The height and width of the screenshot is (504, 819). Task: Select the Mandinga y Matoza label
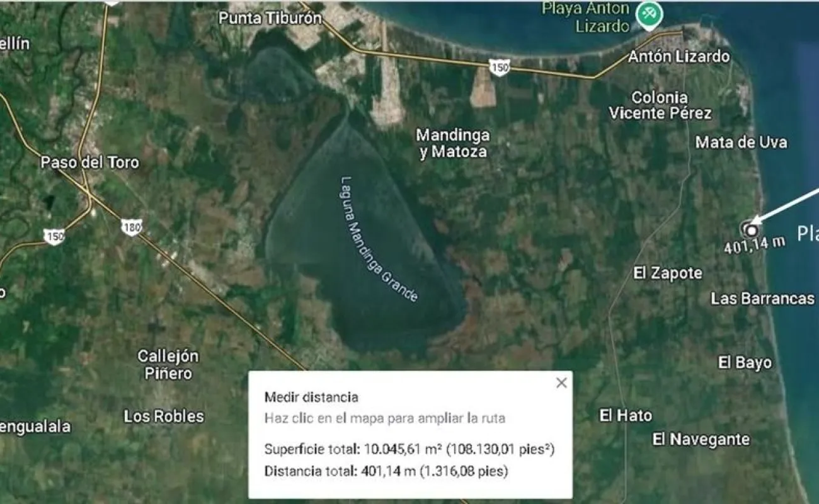point(454,144)
